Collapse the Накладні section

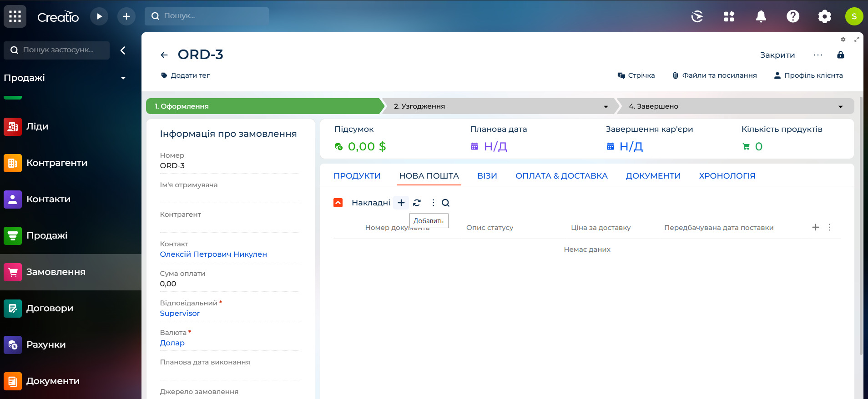338,203
